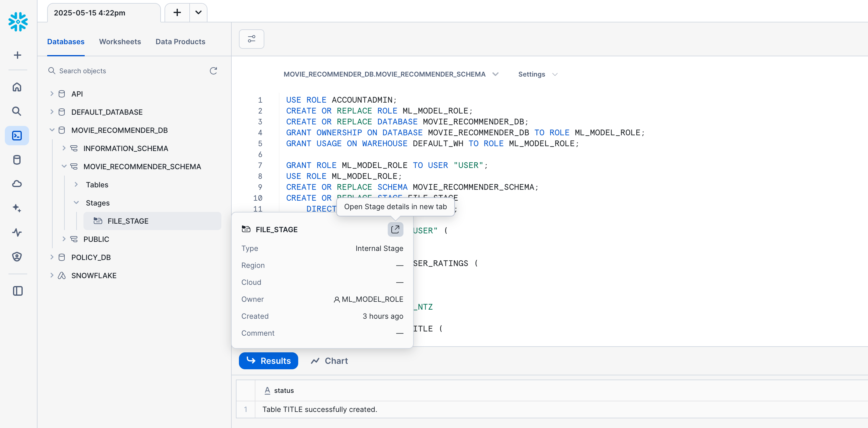Open the Marketplace cloud icon

coord(17,184)
